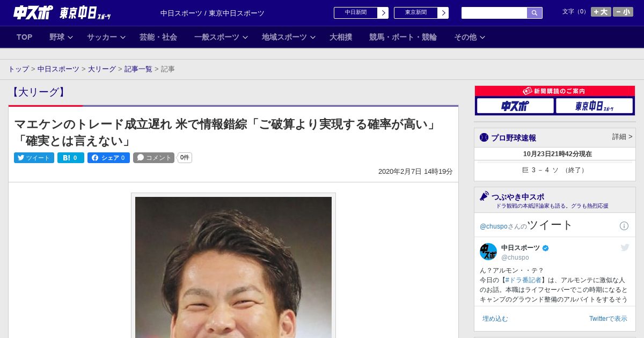Click 中日スポーツ breadcrumb link

click(58, 69)
